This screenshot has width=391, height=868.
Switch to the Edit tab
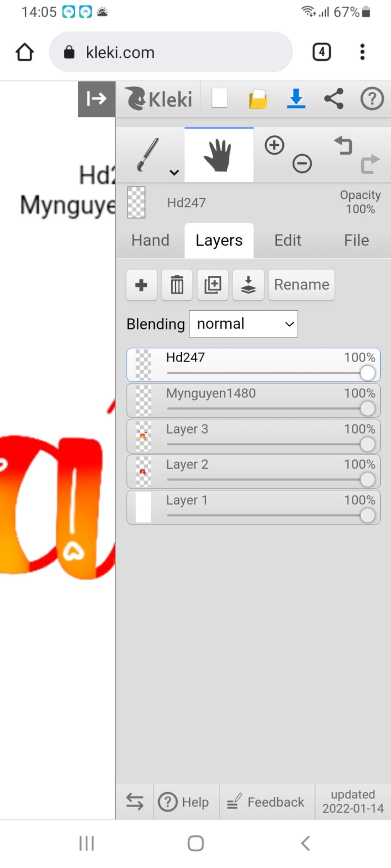click(x=288, y=240)
